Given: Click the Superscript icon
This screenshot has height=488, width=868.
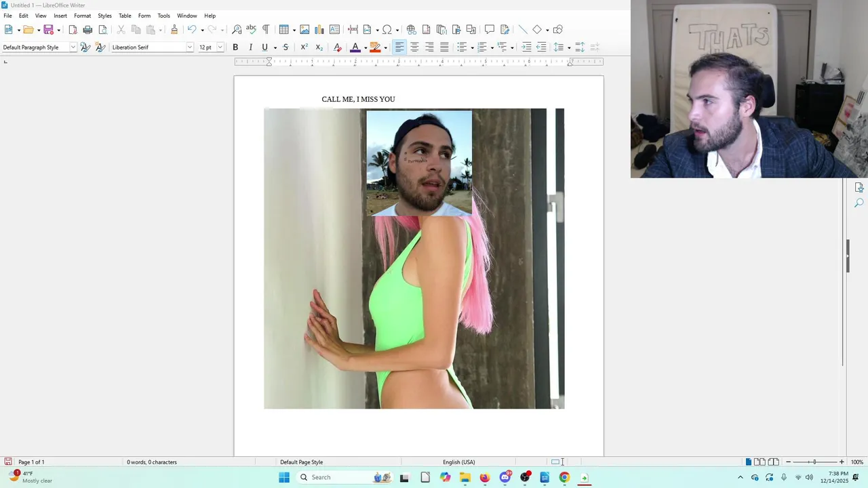Looking at the screenshot, I should [304, 47].
